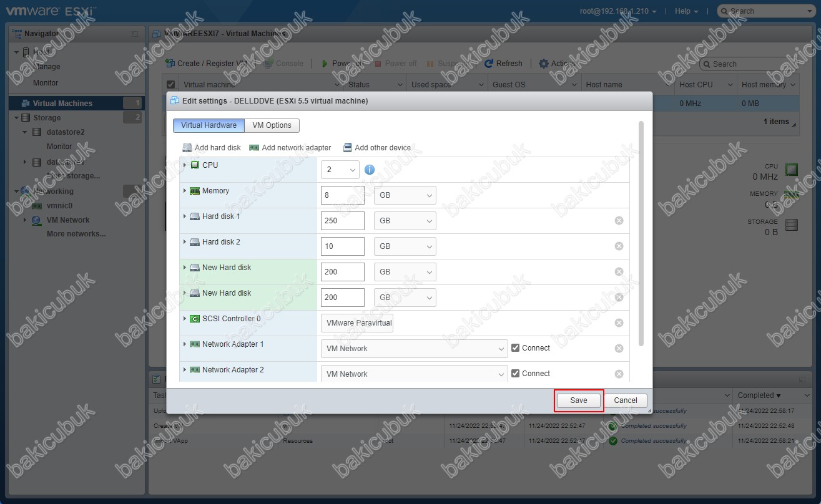Remove Network Adapter 1 with X icon
Screen dimensions: 821x504
(x=619, y=349)
